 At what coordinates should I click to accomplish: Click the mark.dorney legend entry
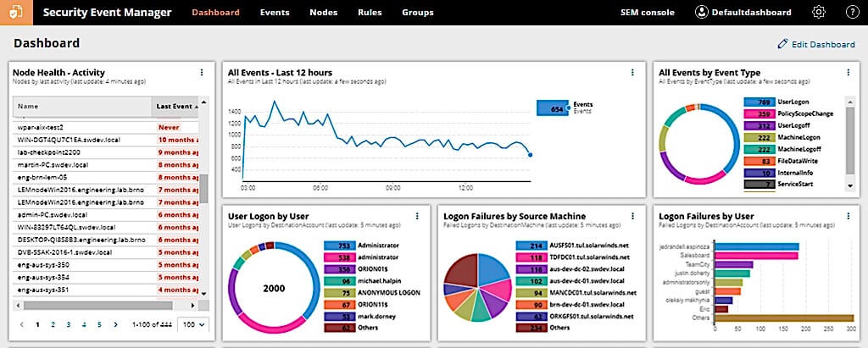click(376, 317)
